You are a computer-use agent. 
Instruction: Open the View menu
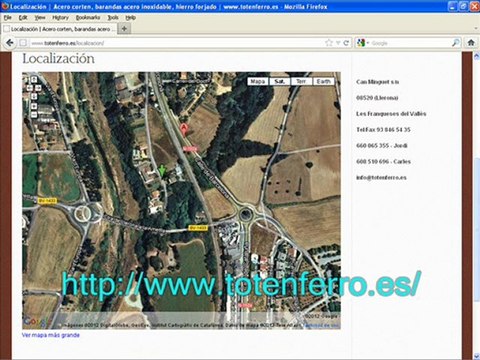pyautogui.click(x=40, y=18)
